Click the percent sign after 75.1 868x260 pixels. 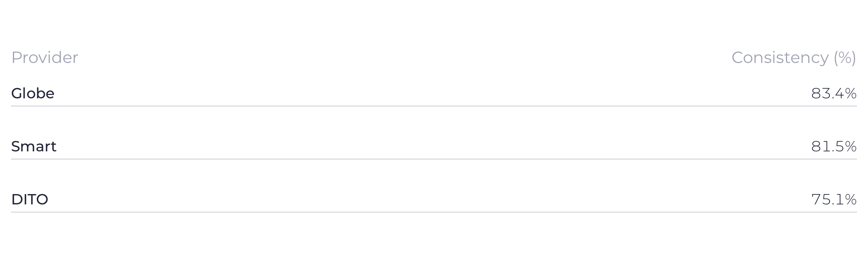click(x=851, y=200)
